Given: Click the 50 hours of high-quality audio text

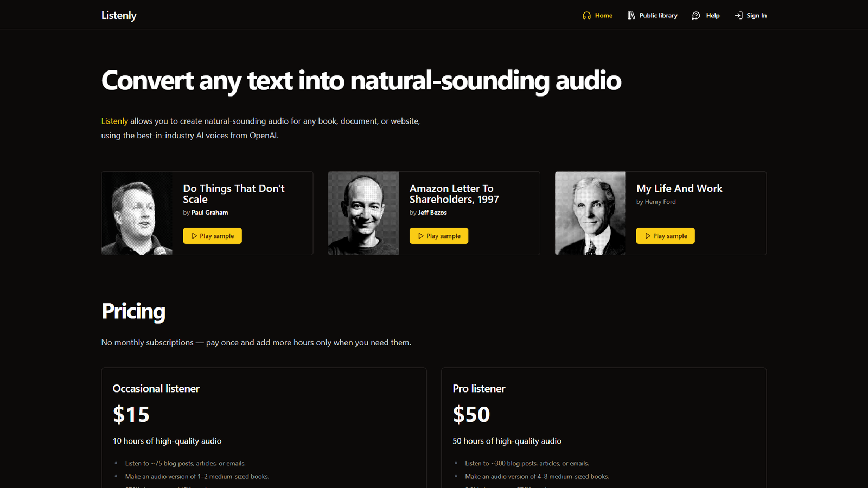Looking at the screenshot, I should [507, 441].
